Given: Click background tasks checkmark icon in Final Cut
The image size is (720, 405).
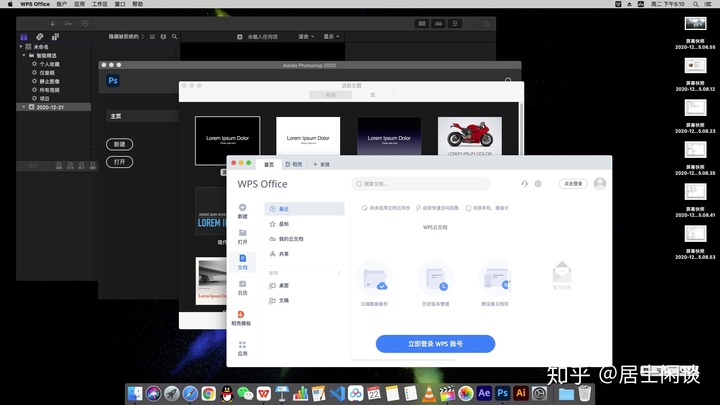Looking at the screenshot, I should [85, 23].
